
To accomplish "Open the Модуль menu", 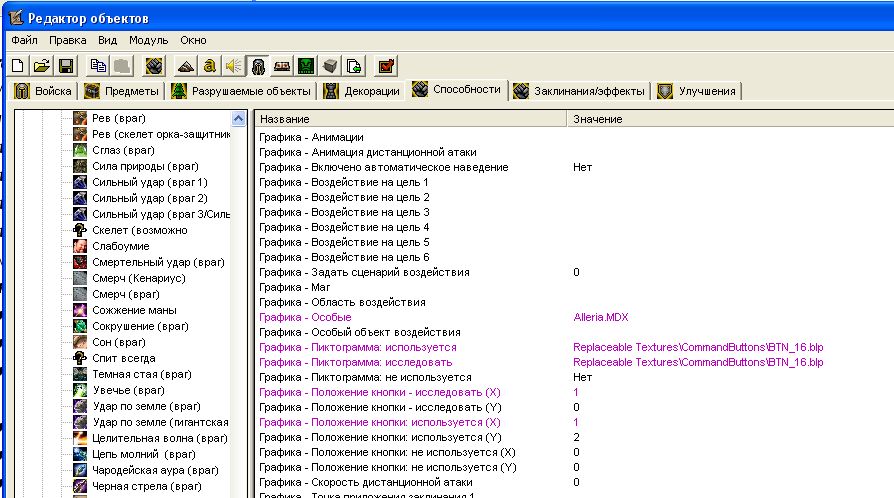I will 148,40.
